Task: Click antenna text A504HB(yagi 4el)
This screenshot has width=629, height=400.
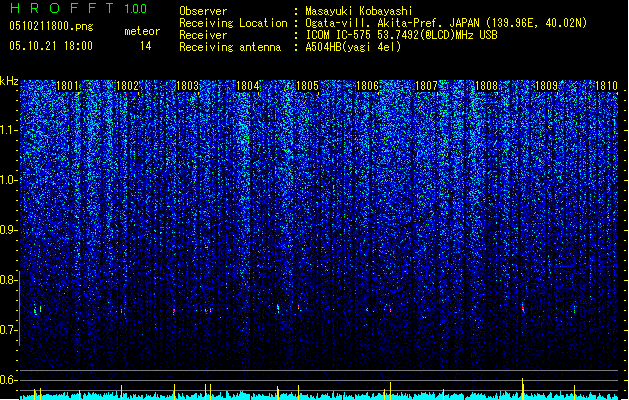Action: click(x=353, y=47)
